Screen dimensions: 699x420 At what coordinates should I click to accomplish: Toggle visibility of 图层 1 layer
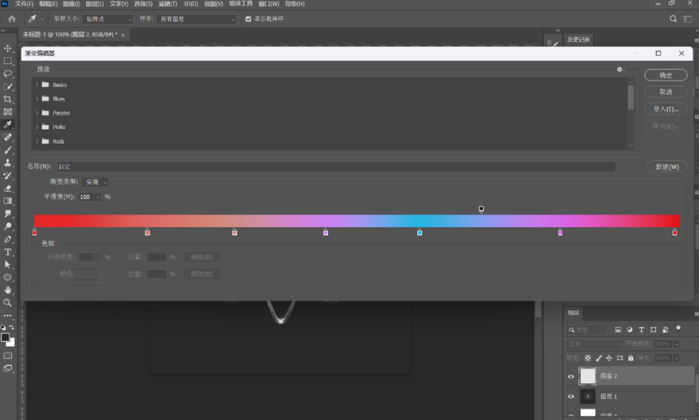[x=571, y=397]
